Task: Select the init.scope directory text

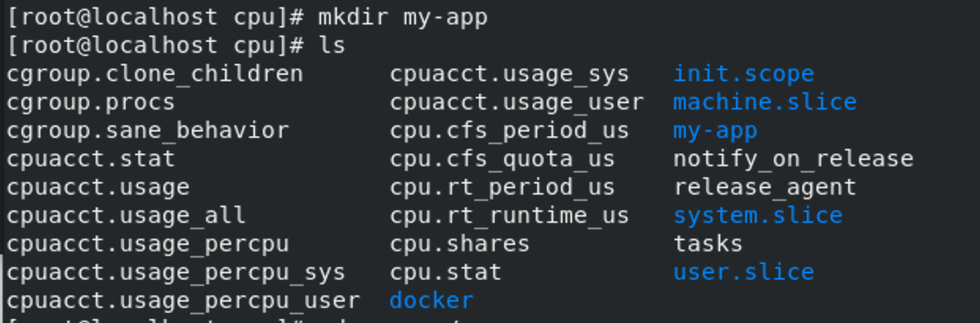Action: coord(744,74)
